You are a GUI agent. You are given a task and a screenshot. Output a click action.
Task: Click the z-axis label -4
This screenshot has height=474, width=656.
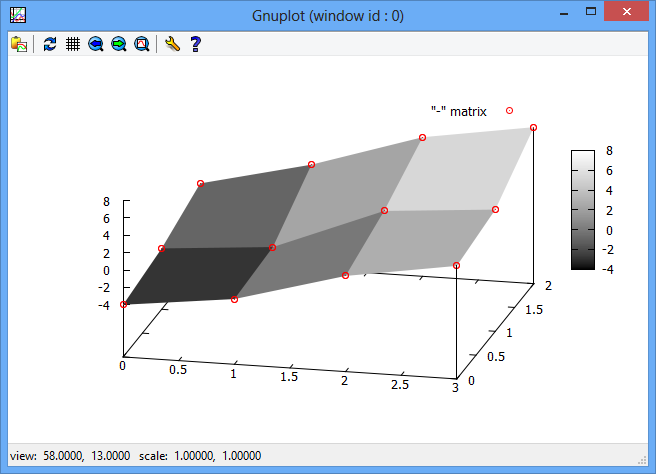coord(104,305)
